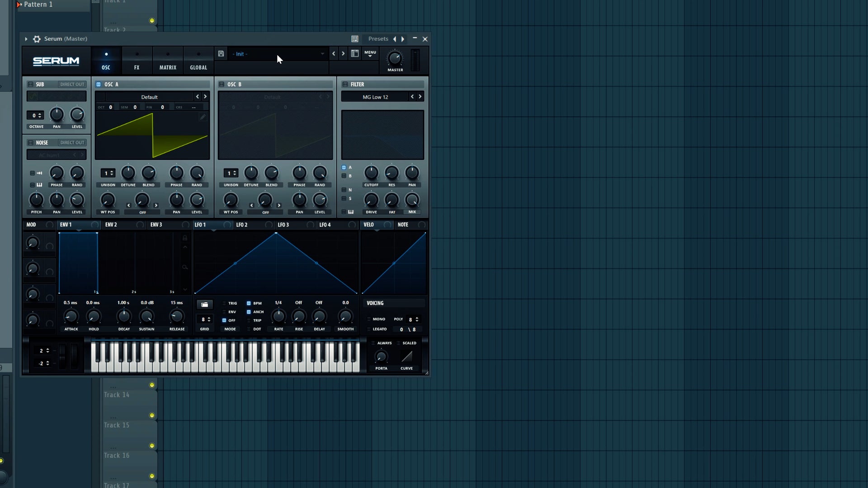Image resolution: width=868 pixels, height=488 pixels.
Task: Open the preset browser keyboard icon beside the arrows
Action: pos(355,53)
